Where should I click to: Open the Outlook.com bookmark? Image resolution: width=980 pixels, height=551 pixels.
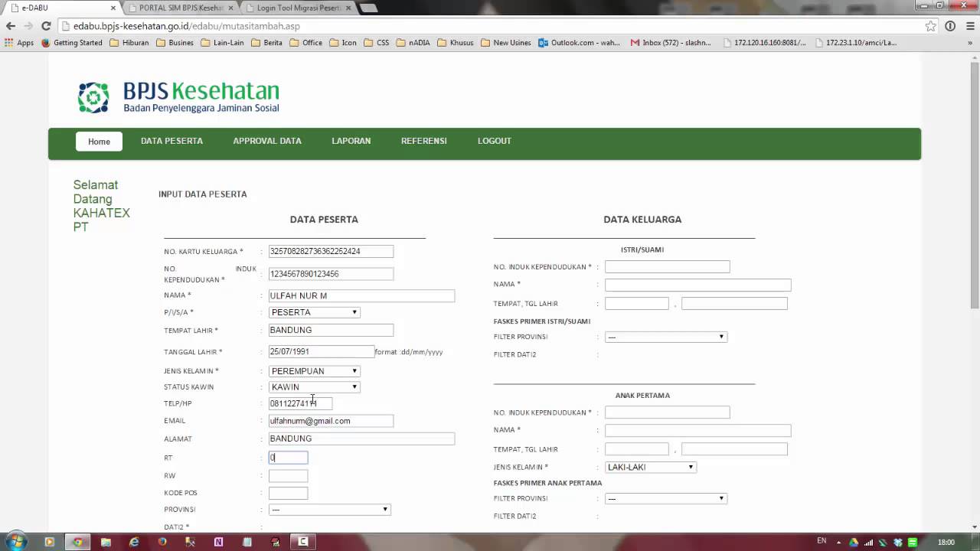click(x=579, y=43)
